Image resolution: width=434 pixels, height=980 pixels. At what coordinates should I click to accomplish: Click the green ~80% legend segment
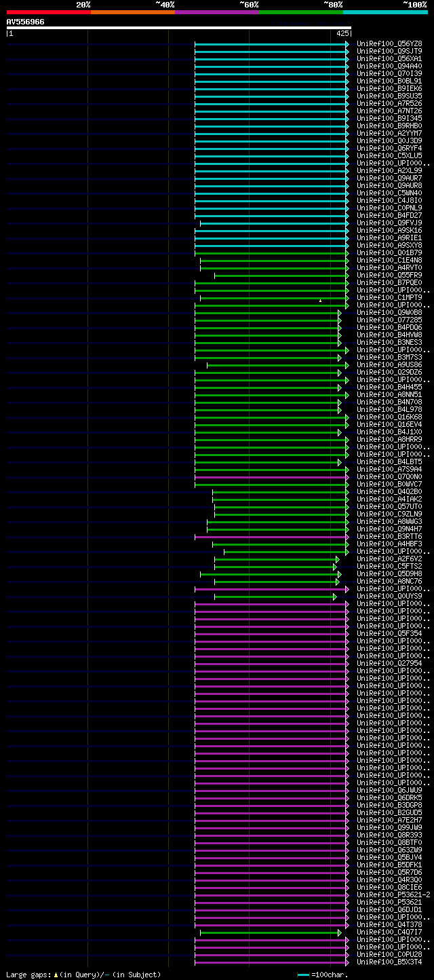tap(301, 12)
